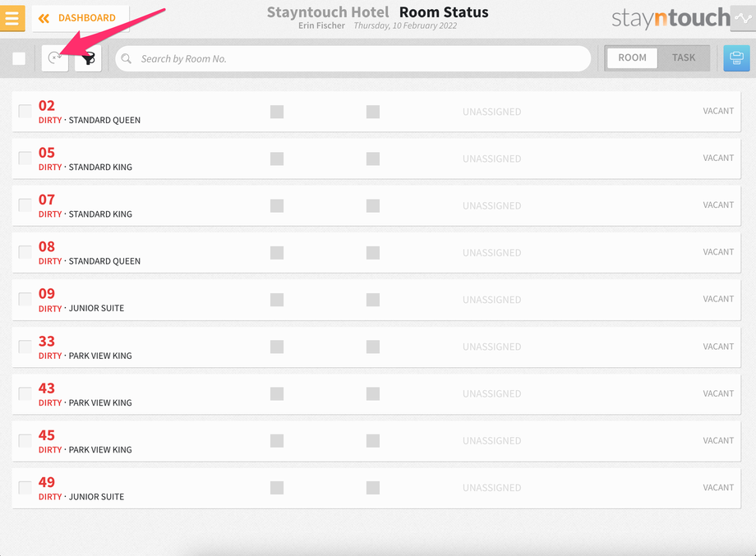
Task: Click VACANT status of room 08
Action: coord(718,252)
